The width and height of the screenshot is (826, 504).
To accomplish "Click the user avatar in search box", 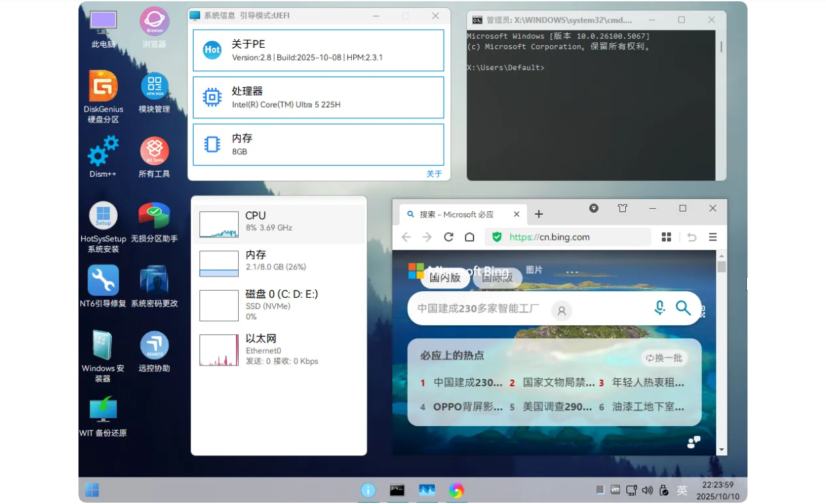I will click(x=562, y=311).
